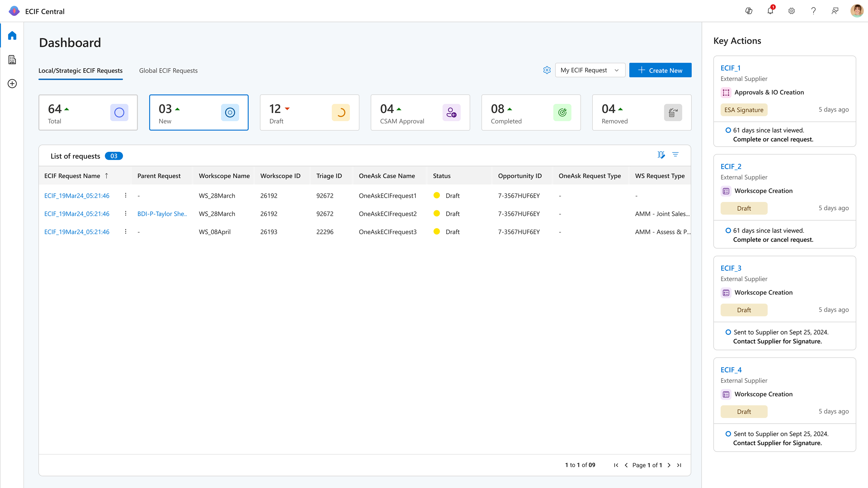Viewport: 868px width, 488px height.
Task: Open more options for first ECIF request row
Action: (x=126, y=195)
